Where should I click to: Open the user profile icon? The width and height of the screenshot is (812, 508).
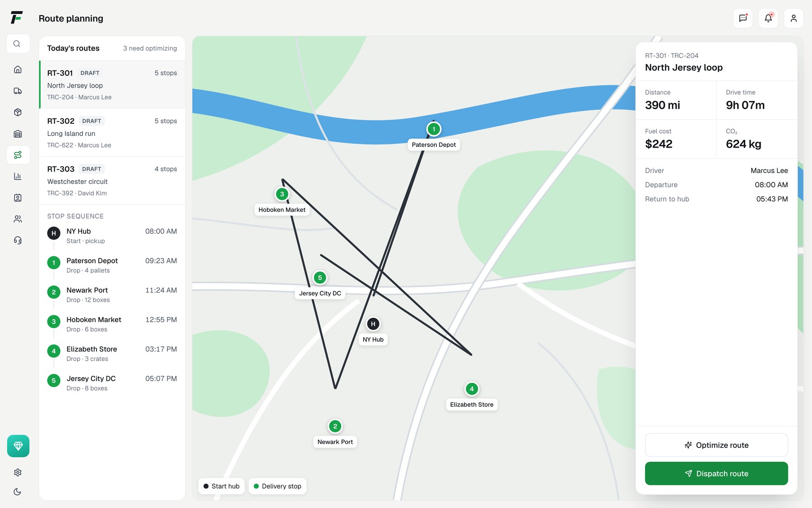794,19
